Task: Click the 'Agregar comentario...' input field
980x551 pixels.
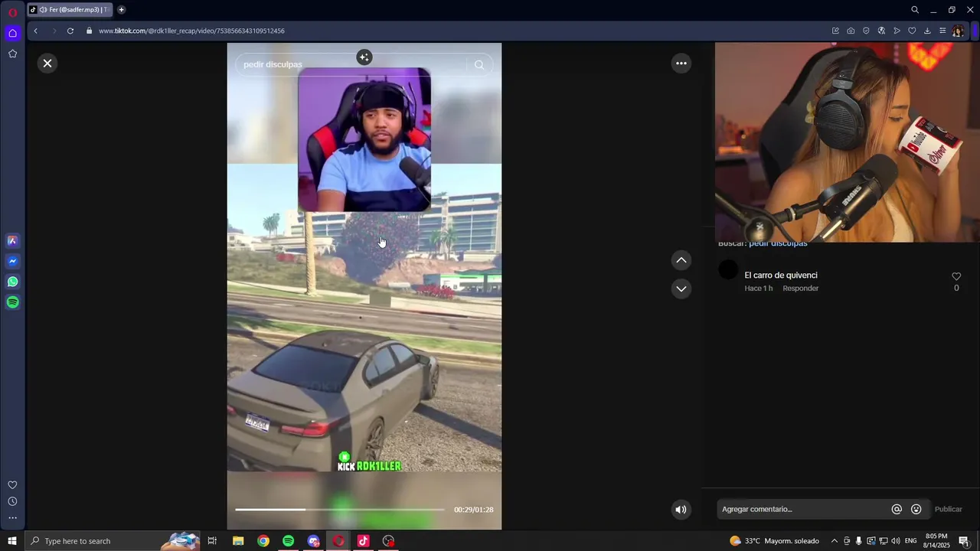Action: [x=802, y=509]
